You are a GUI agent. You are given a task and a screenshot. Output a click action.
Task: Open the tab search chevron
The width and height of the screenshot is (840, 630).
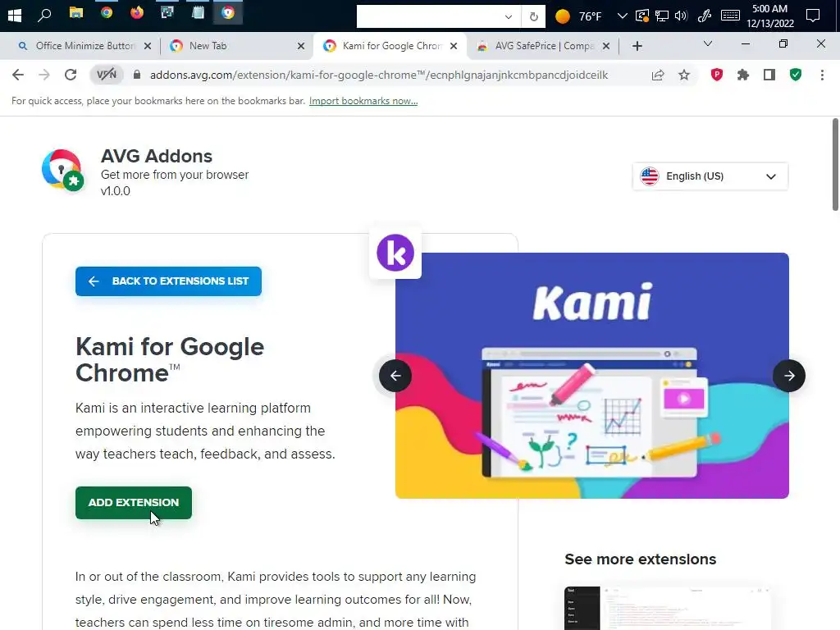[x=708, y=44]
